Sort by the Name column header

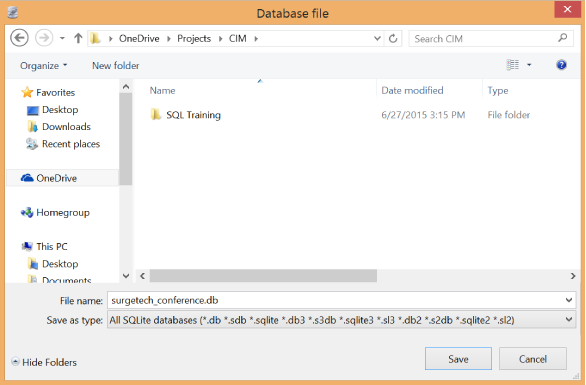(x=162, y=90)
